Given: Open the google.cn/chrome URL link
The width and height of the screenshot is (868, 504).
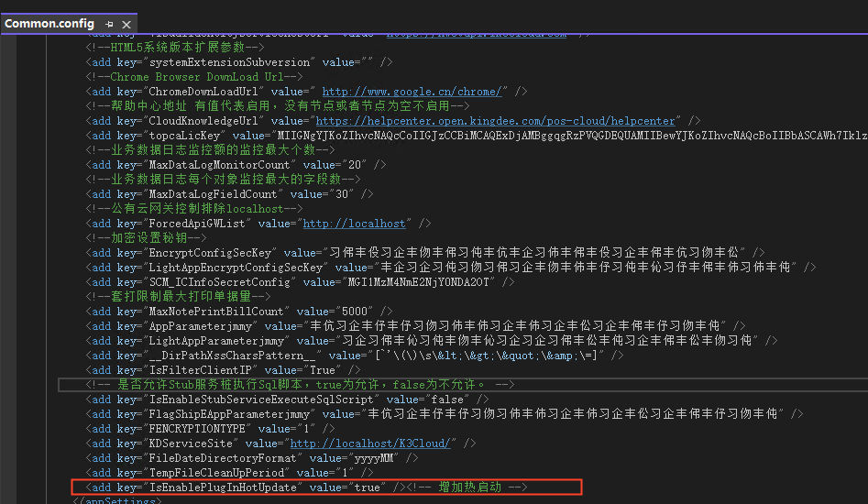Looking at the screenshot, I should coord(412,92).
